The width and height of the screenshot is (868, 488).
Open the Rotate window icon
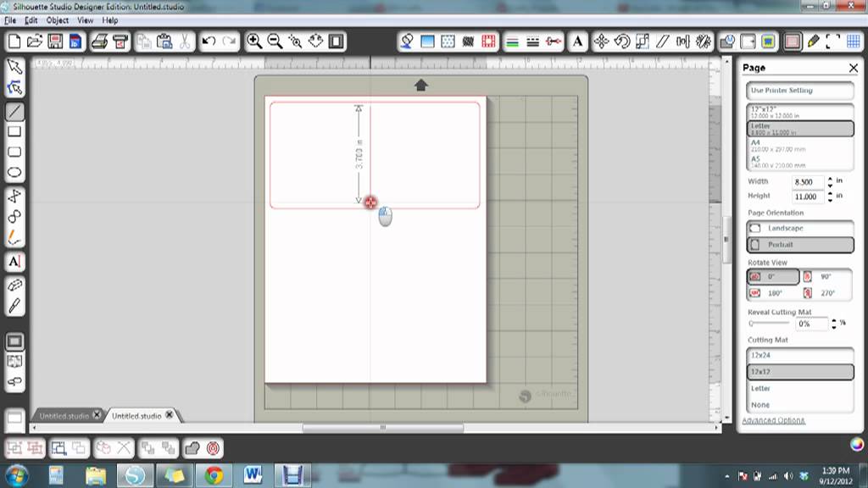tap(621, 42)
